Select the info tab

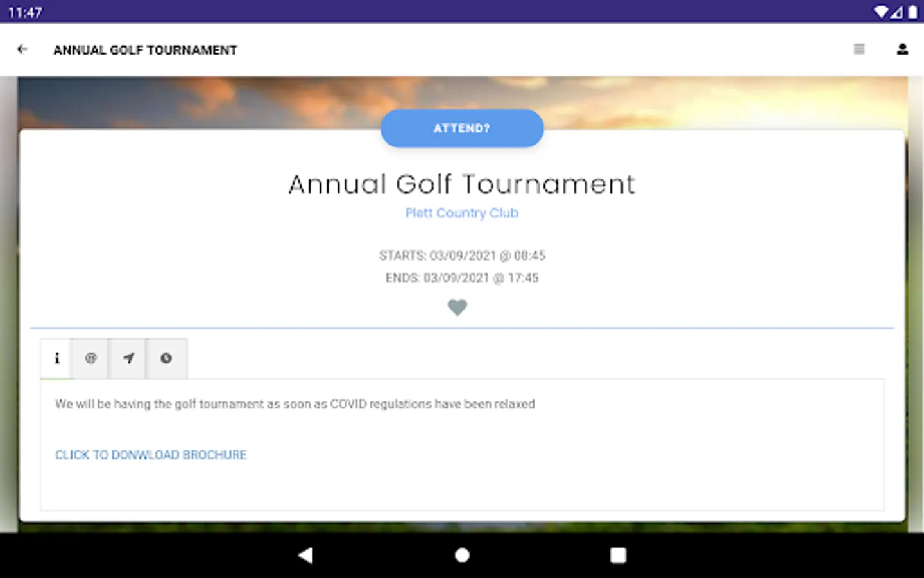coord(57,358)
